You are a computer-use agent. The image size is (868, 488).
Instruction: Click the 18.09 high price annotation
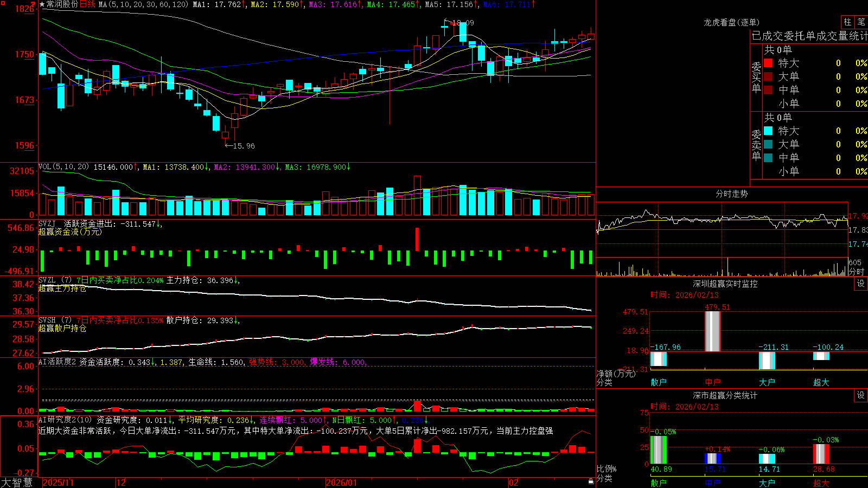tap(463, 23)
